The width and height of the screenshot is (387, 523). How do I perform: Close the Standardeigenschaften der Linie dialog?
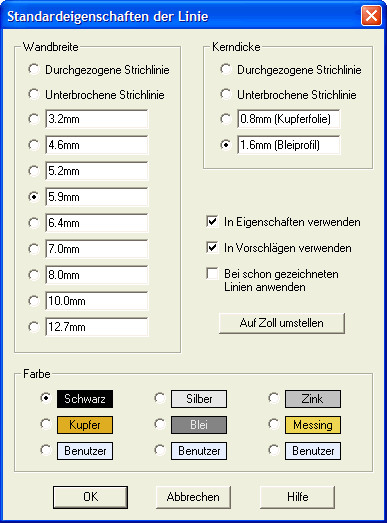371,16
